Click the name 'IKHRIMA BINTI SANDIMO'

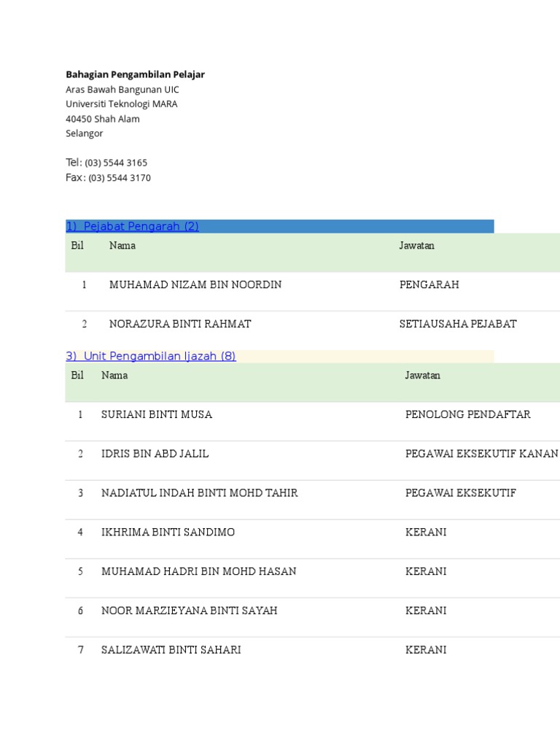point(168,532)
